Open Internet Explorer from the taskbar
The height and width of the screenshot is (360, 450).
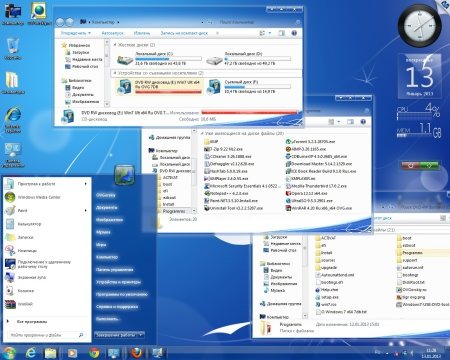[31, 353]
